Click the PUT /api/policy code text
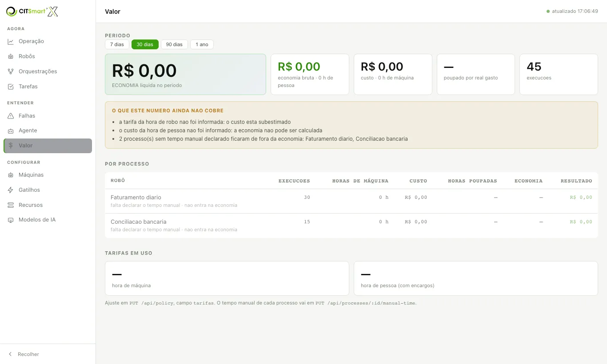The width and height of the screenshot is (607, 364). coord(152,303)
